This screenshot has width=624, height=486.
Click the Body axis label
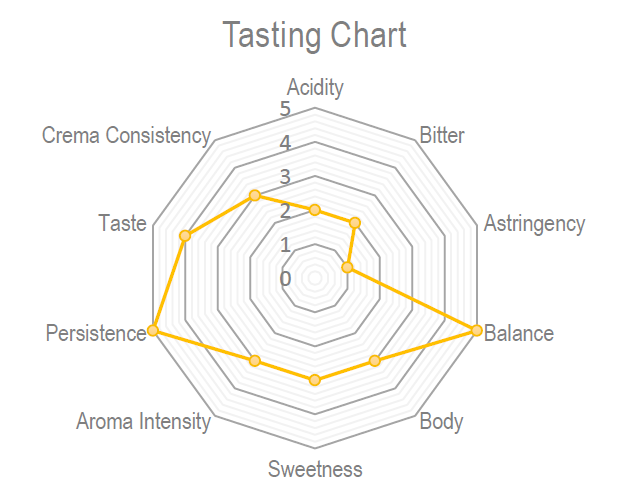pos(441,421)
